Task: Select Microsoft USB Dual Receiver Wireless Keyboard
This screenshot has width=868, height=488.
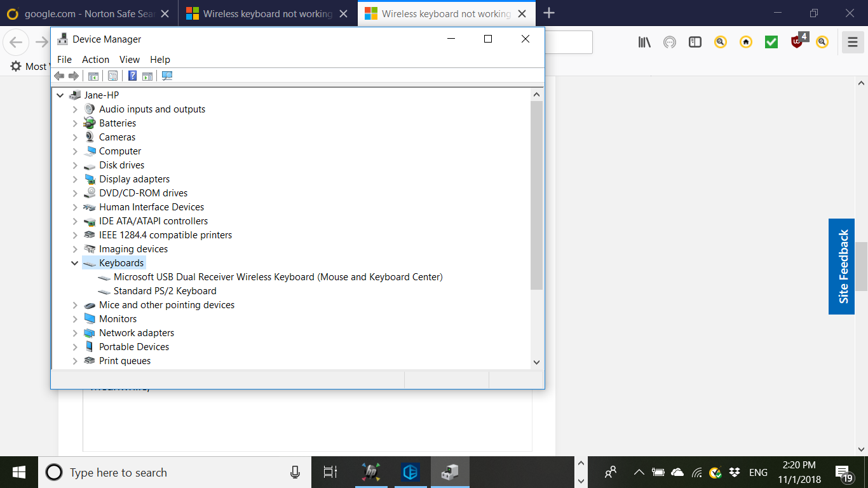Action: [278, 277]
